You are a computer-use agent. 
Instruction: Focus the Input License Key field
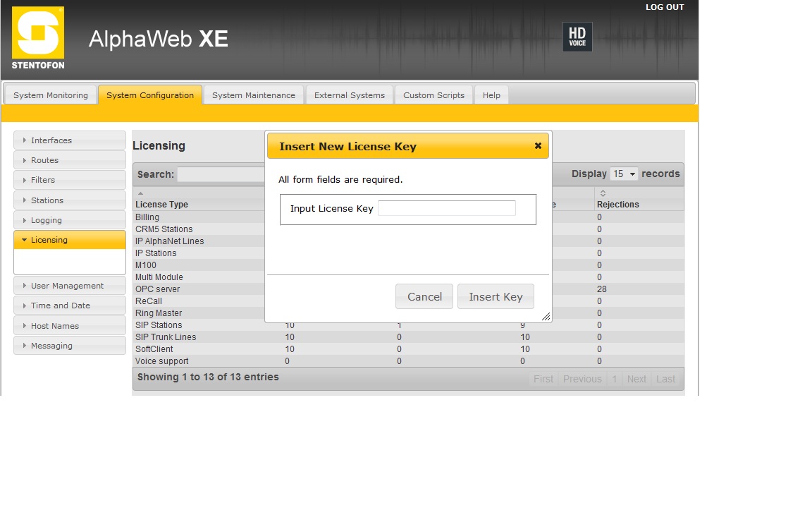pyautogui.click(x=447, y=209)
